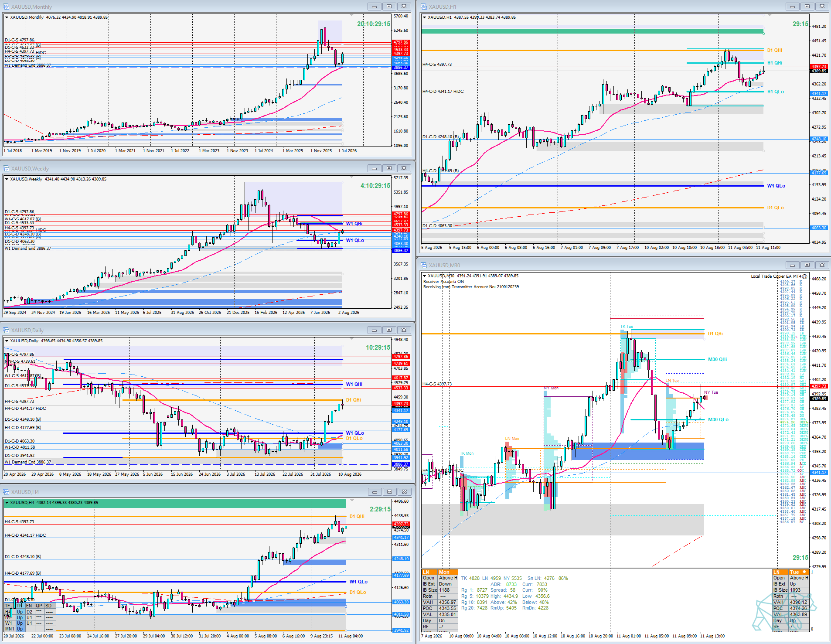The width and height of the screenshot is (831, 644).
Task: Minimize the XAUUSD,Monthly chart window
Action: pyautogui.click(x=374, y=7)
